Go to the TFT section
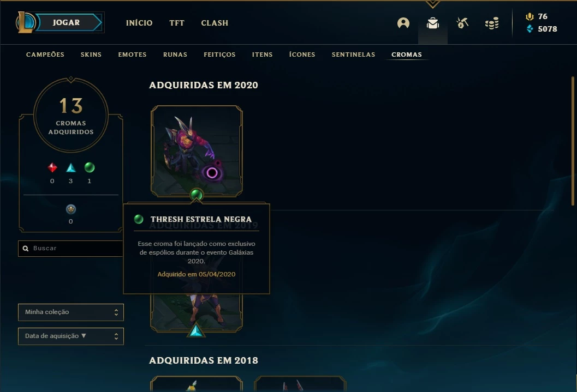This screenshot has width=577, height=392. coord(177,23)
